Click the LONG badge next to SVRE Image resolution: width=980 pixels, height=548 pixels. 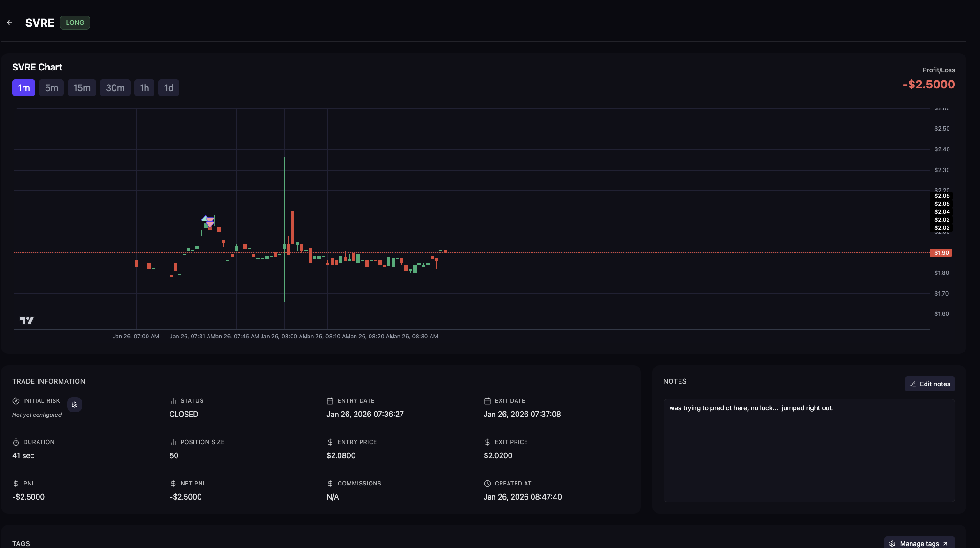(x=75, y=23)
